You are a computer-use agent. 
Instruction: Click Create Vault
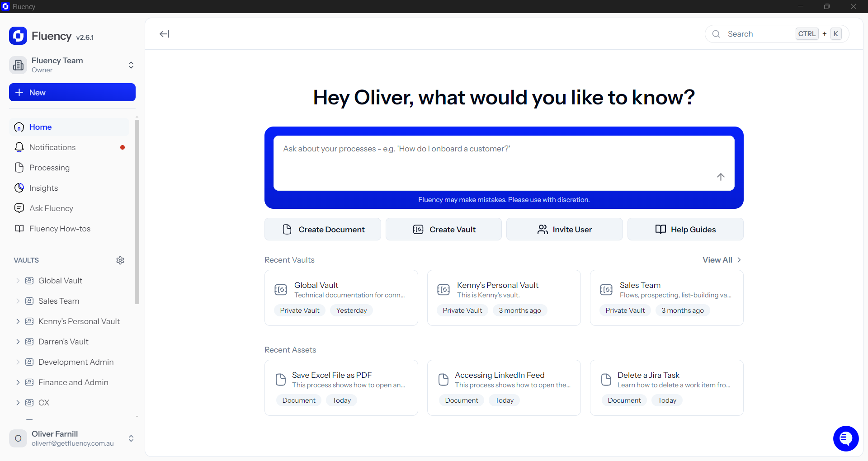coord(443,229)
